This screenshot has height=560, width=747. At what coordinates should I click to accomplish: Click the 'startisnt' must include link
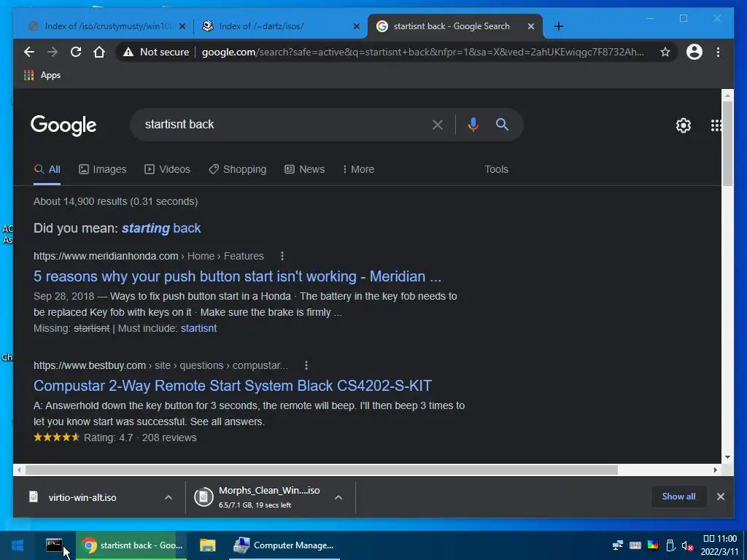click(x=198, y=329)
